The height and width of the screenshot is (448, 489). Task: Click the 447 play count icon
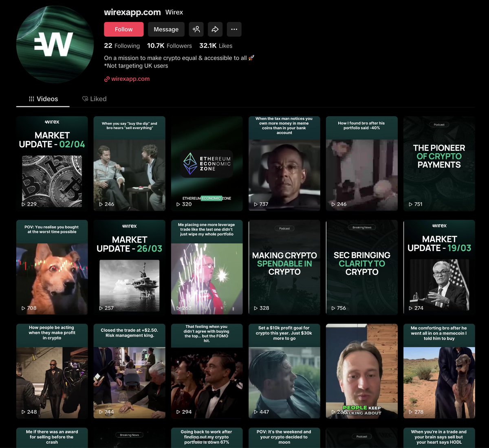coord(256,412)
